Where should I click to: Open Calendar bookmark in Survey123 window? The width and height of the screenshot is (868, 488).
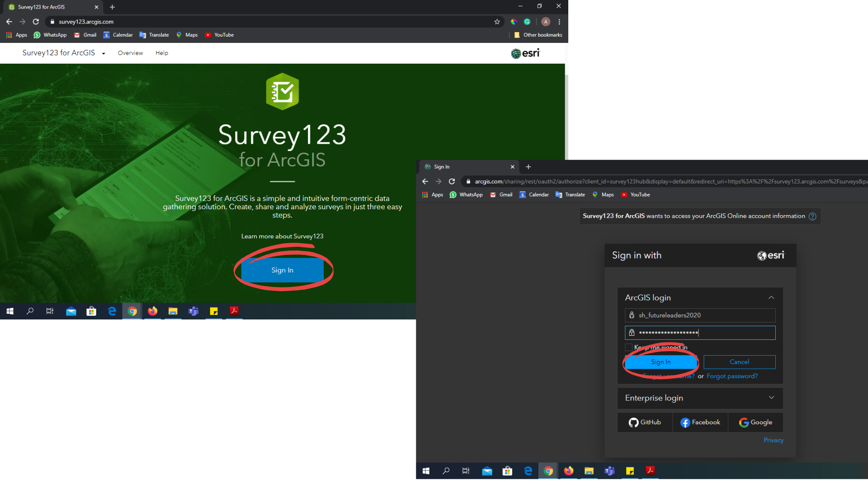118,35
